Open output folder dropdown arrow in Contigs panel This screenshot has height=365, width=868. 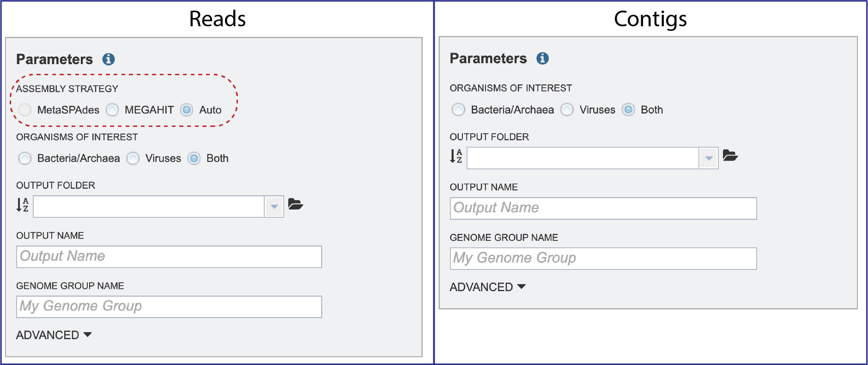tap(709, 158)
